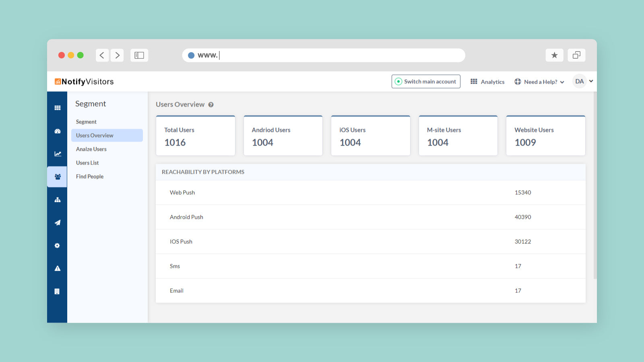Expand the sidebar panel toggle in browser toolbar

[x=139, y=55]
